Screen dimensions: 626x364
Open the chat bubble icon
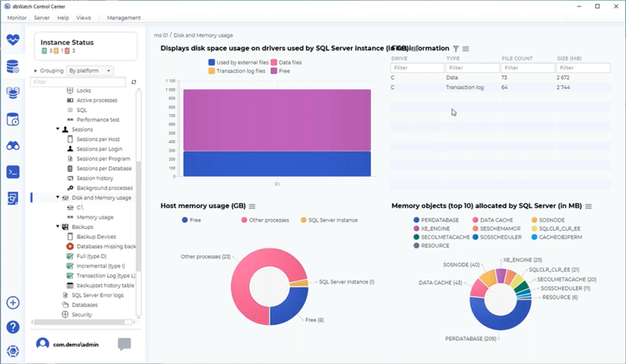125,344
